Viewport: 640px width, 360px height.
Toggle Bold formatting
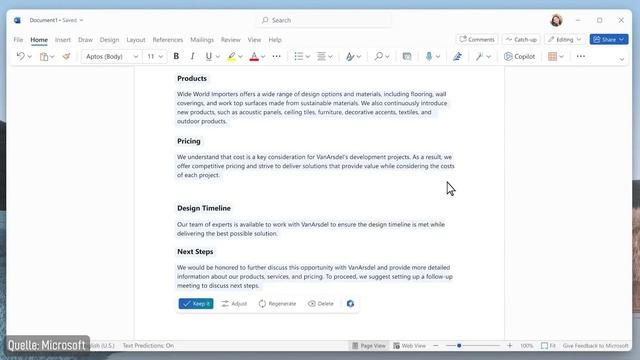(176, 56)
